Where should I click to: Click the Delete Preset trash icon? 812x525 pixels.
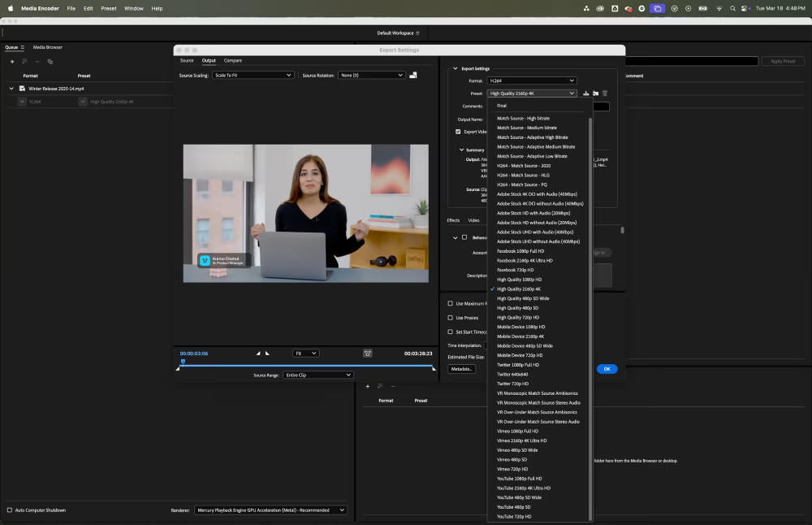coord(604,93)
